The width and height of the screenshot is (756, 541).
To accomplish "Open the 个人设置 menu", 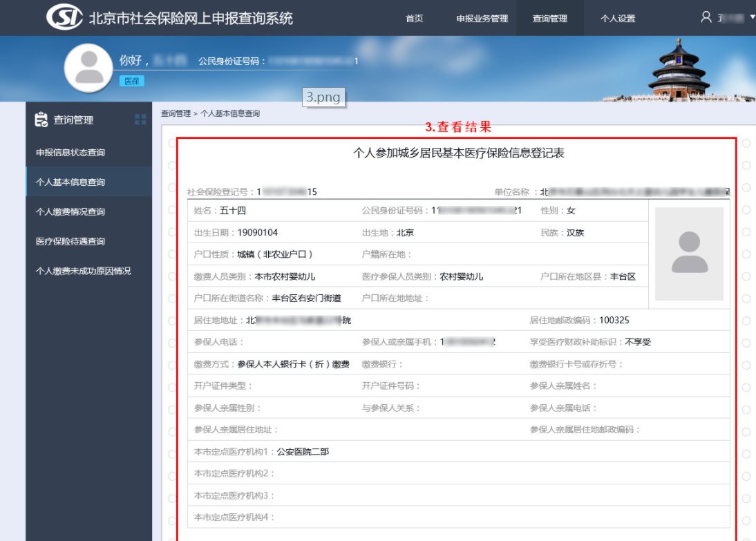I will click(x=617, y=19).
